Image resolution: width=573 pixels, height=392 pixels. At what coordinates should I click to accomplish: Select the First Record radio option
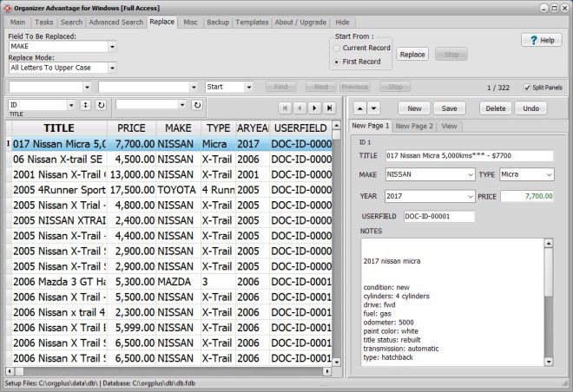click(337, 62)
